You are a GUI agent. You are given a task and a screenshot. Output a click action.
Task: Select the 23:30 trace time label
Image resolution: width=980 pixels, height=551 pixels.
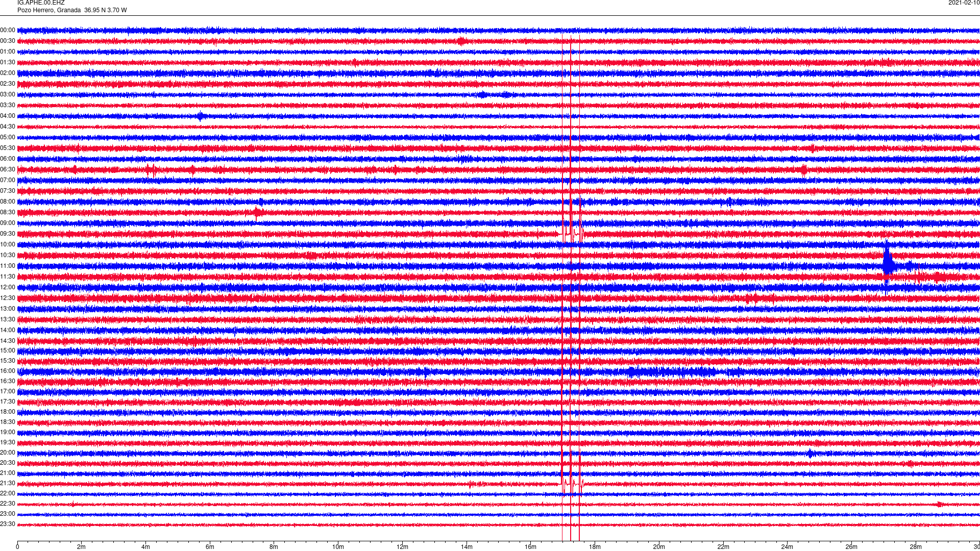point(8,524)
